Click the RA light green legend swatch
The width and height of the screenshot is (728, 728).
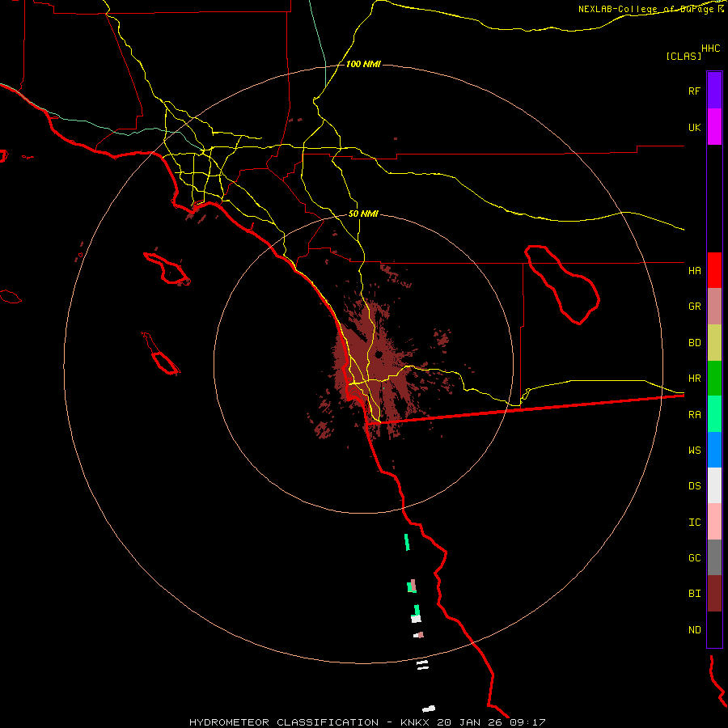[714, 414]
